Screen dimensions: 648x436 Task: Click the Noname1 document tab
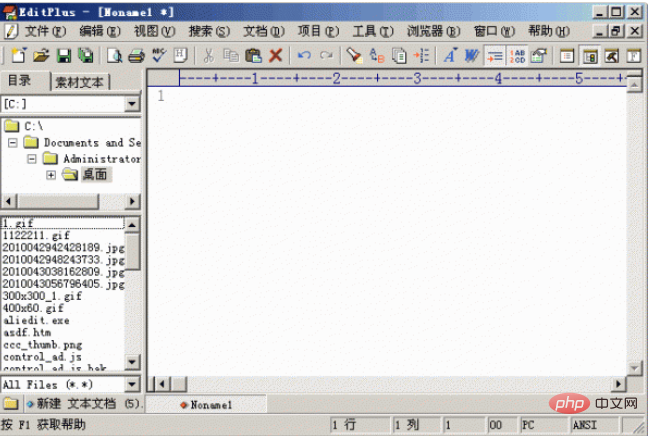point(206,405)
